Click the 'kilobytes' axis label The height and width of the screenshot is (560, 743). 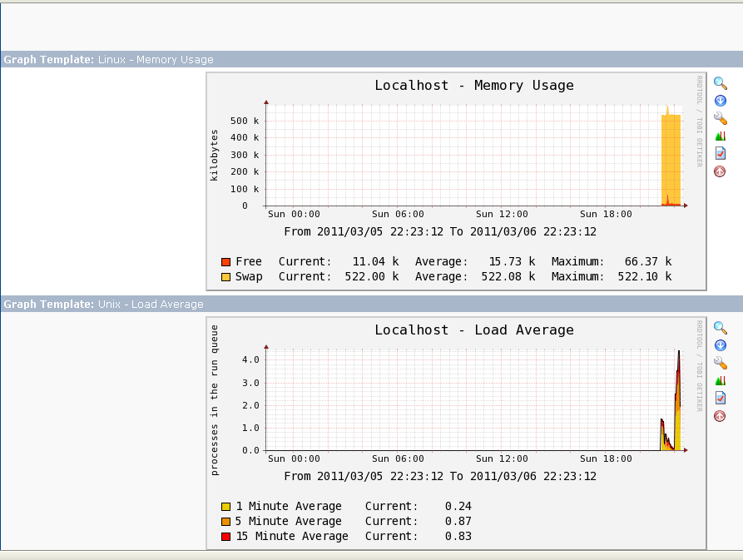(214, 156)
